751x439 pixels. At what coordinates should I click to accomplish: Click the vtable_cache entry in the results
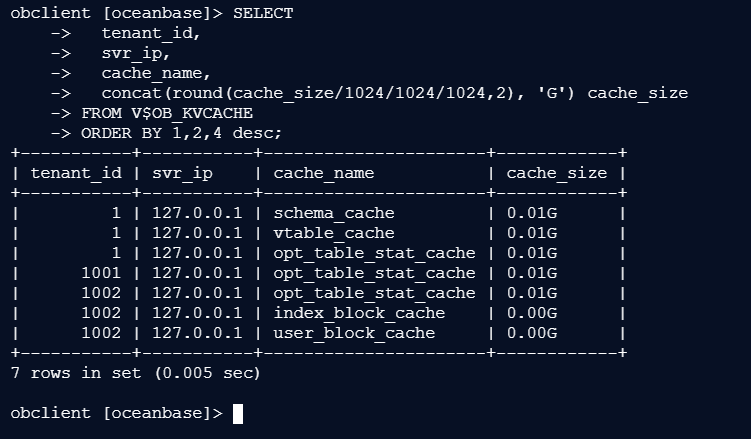334,233
